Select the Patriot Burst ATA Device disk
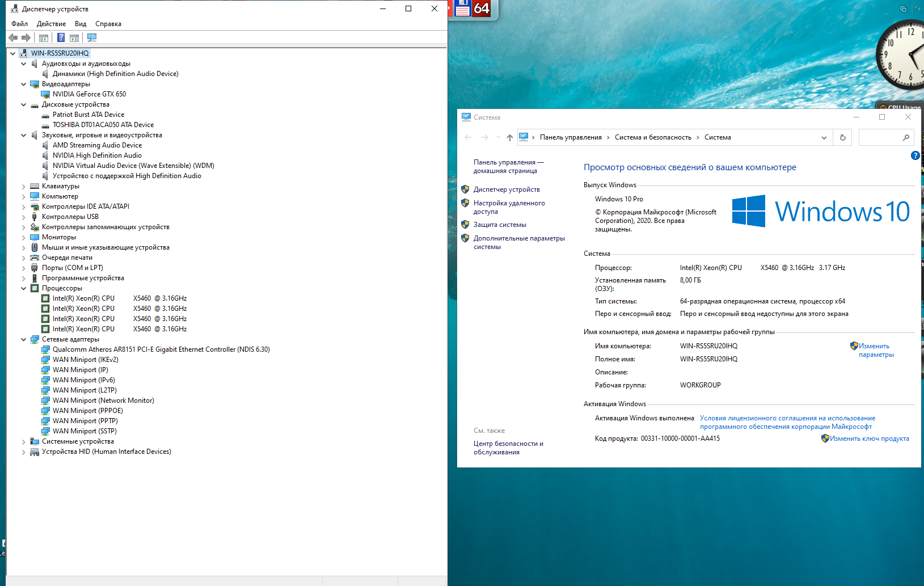 pyautogui.click(x=88, y=115)
